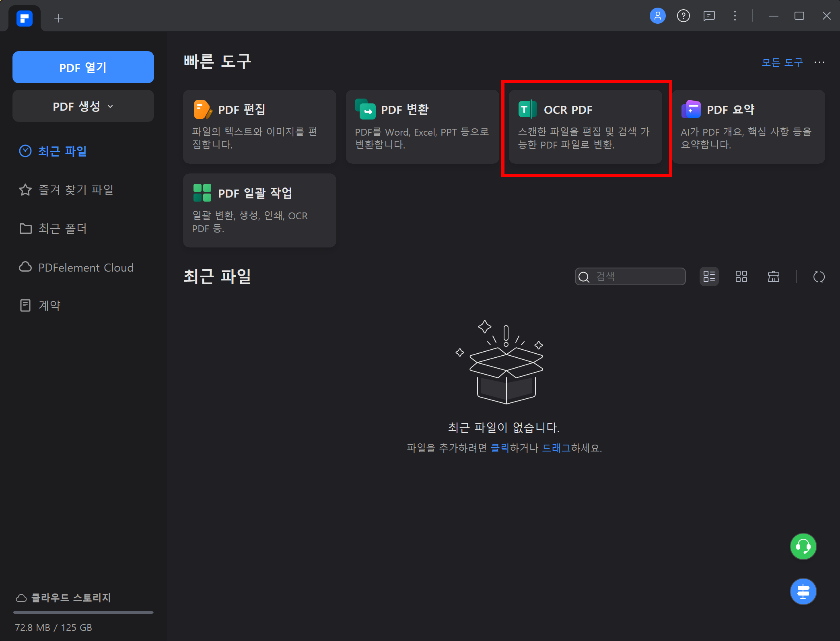Screen dimensions: 840x641
Task: Open the user account profile icon
Action: click(x=657, y=16)
